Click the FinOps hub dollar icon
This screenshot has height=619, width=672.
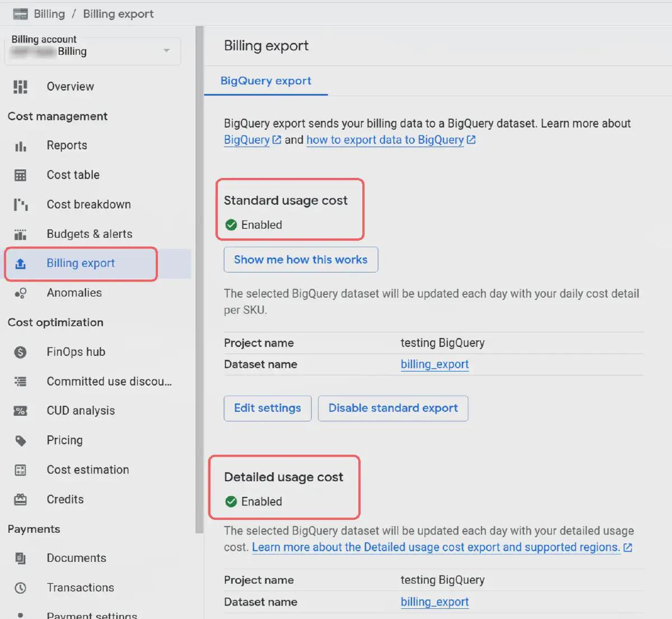[20, 352]
